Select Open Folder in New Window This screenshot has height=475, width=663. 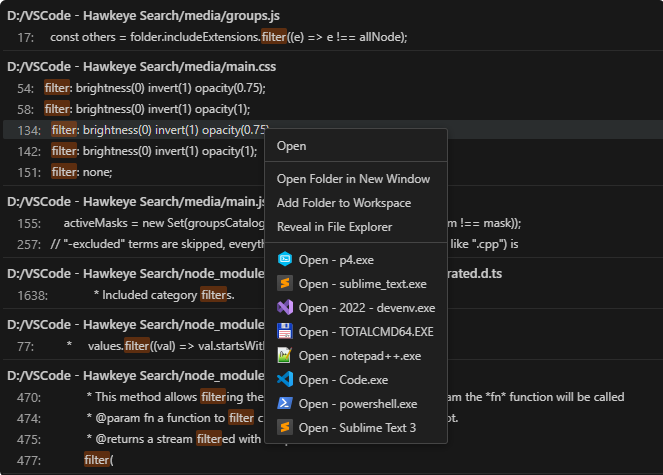click(x=356, y=179)
